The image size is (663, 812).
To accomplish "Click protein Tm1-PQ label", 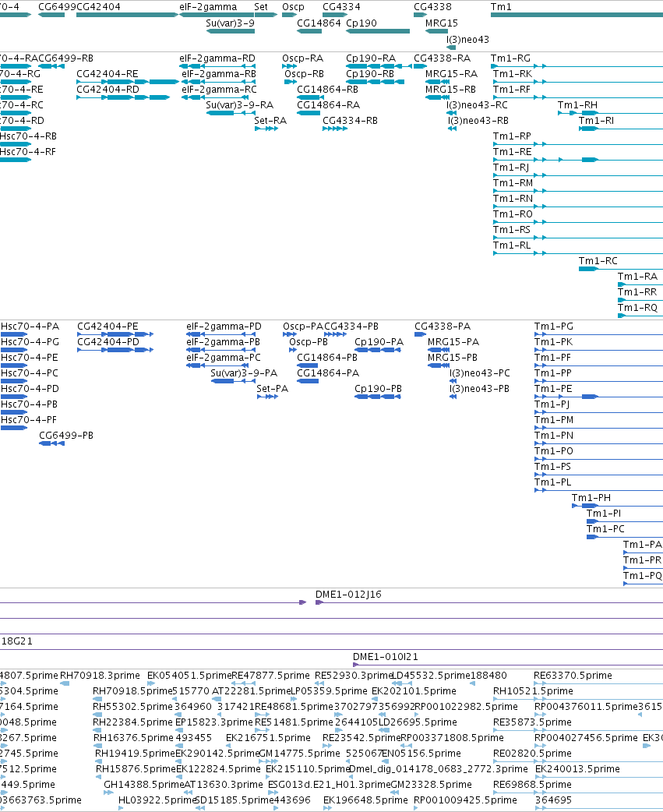I will (642, 576).
